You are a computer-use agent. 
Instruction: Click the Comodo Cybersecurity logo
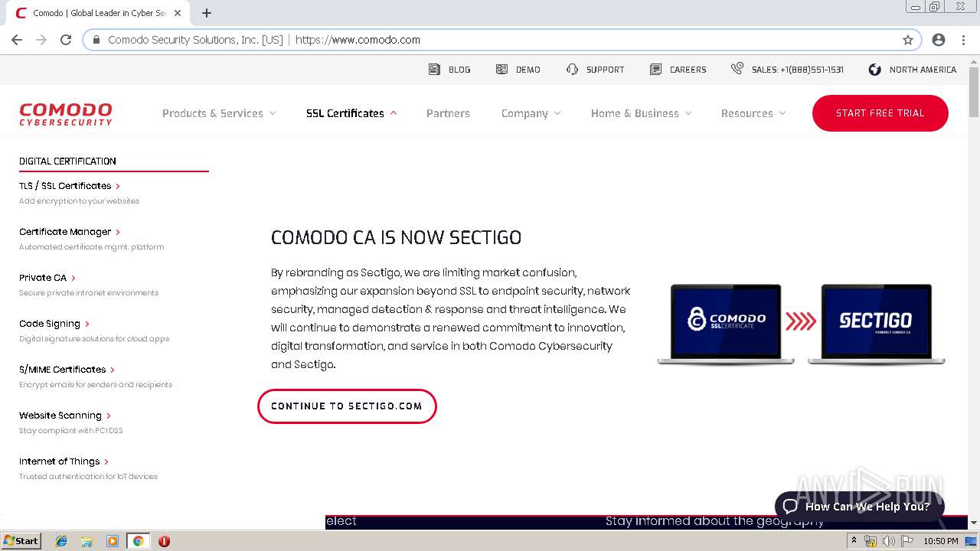pyautogui.click(x=66, y=113)
